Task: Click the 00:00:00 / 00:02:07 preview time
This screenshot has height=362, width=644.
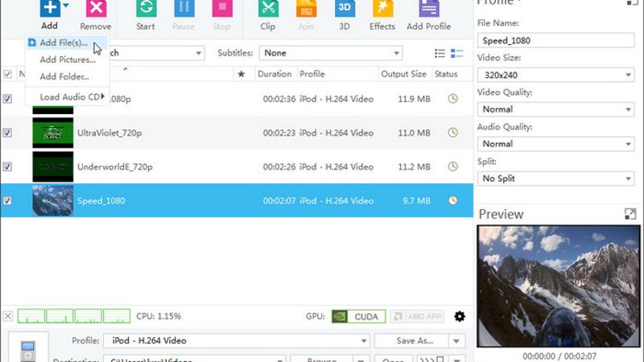Action: (x=559, y=356)
